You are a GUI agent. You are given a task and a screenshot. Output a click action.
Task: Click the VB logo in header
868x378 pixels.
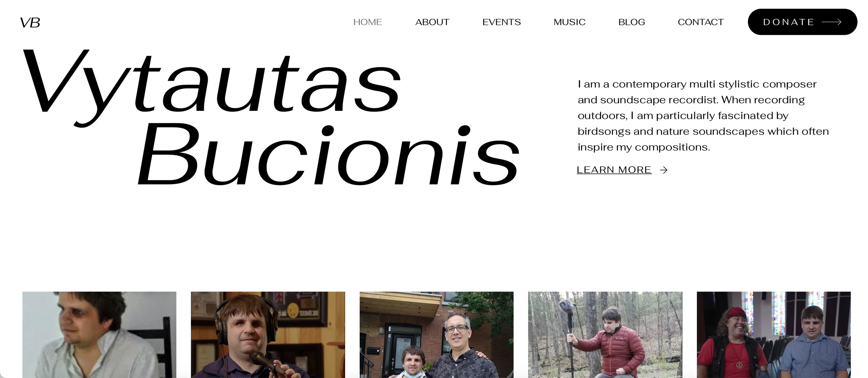(x=30, y=23)
